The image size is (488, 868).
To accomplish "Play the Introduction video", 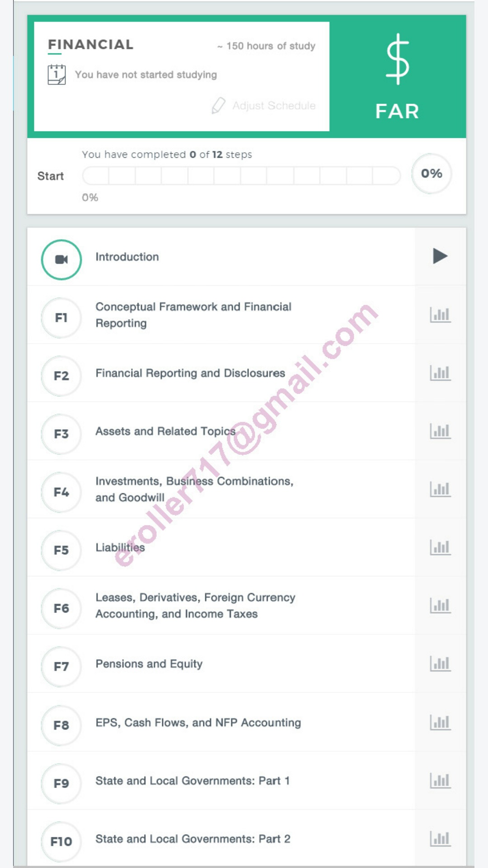I will pyautogui.click(x=440, y=256).
